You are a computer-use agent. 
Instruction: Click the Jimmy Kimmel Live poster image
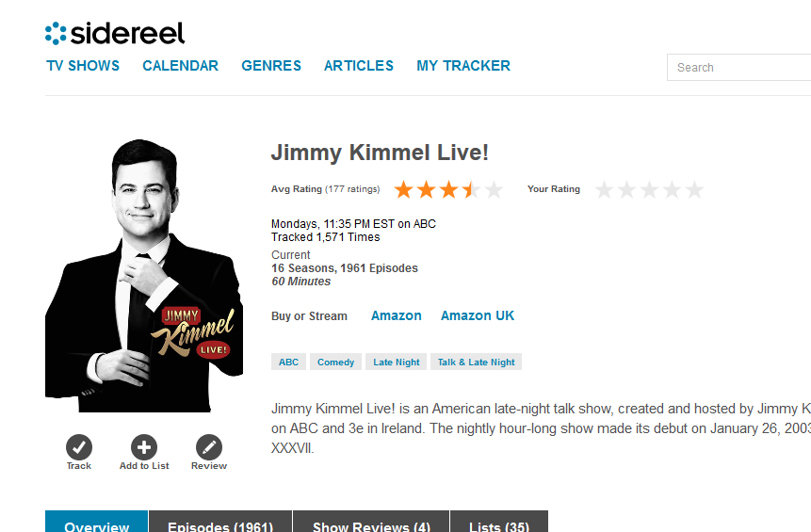[x=143, y=276]
